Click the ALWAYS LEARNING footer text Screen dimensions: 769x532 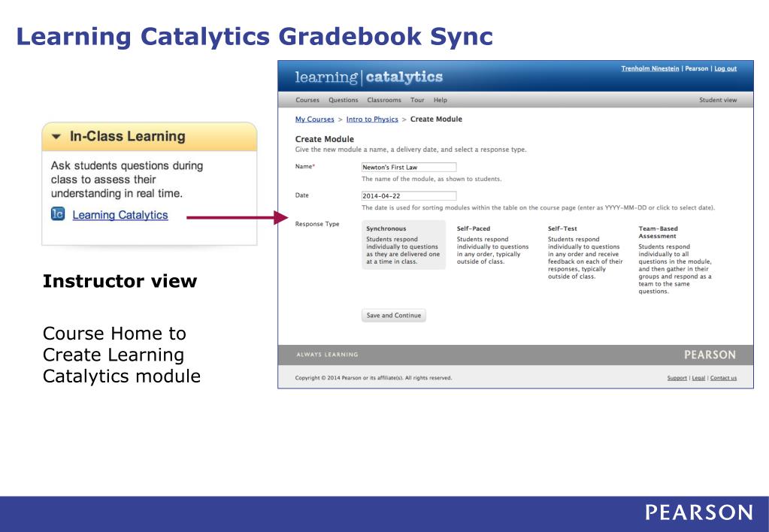[x=327, y=355]
